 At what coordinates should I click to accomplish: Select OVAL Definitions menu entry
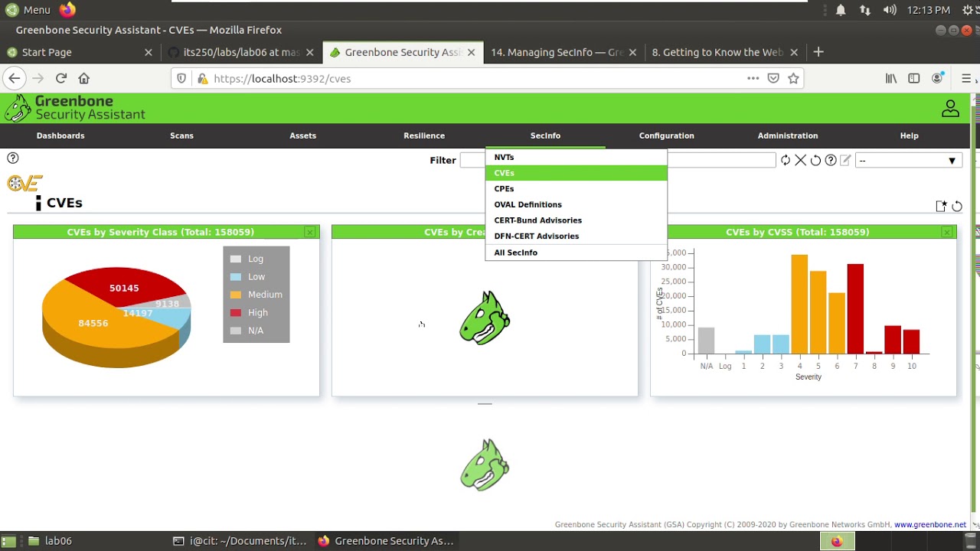coord(576,204)
